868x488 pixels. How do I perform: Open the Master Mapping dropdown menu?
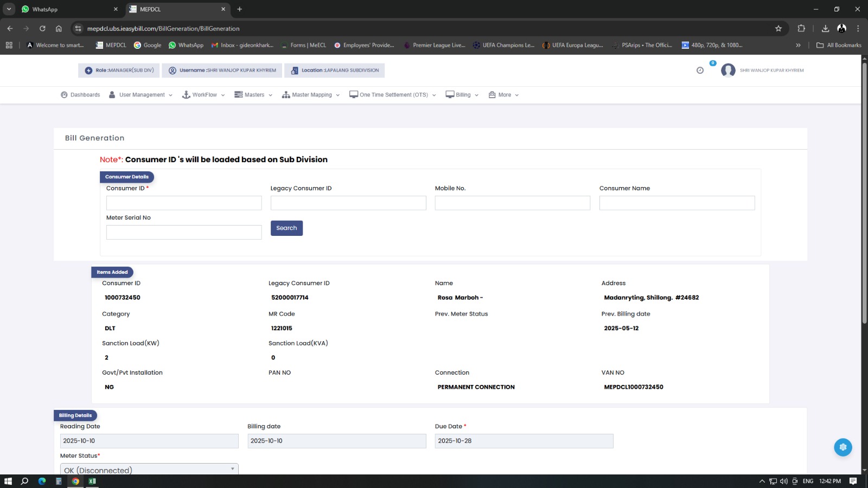311,95
